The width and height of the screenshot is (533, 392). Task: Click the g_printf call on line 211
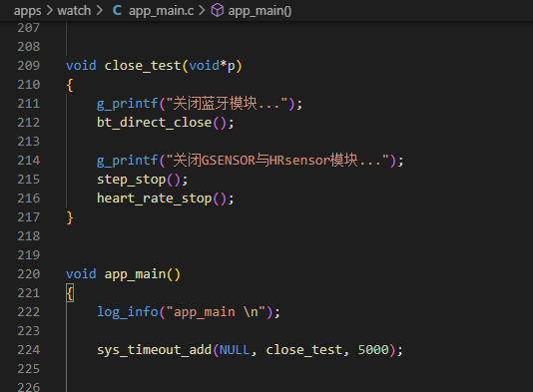coord(128,104)
